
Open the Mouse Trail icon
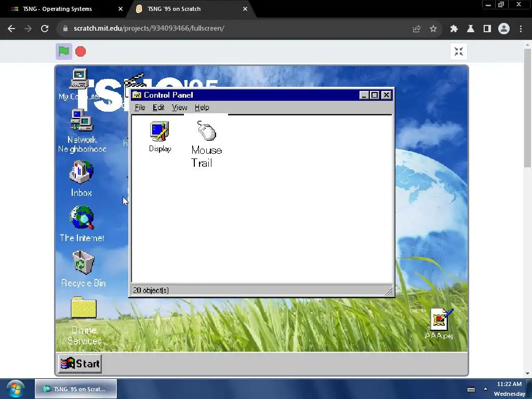coord(206,144)
